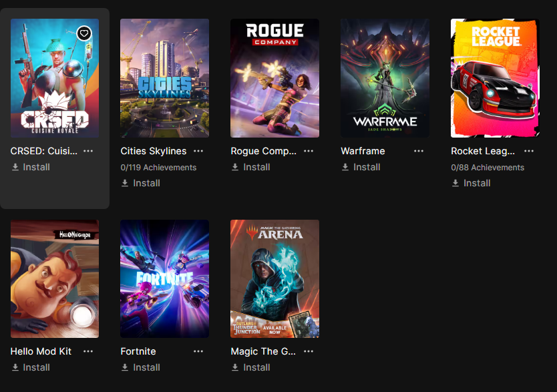Screen dimensions: 557x392
Task: Install Cities Skylines
Action: click(x=141, y=183)
